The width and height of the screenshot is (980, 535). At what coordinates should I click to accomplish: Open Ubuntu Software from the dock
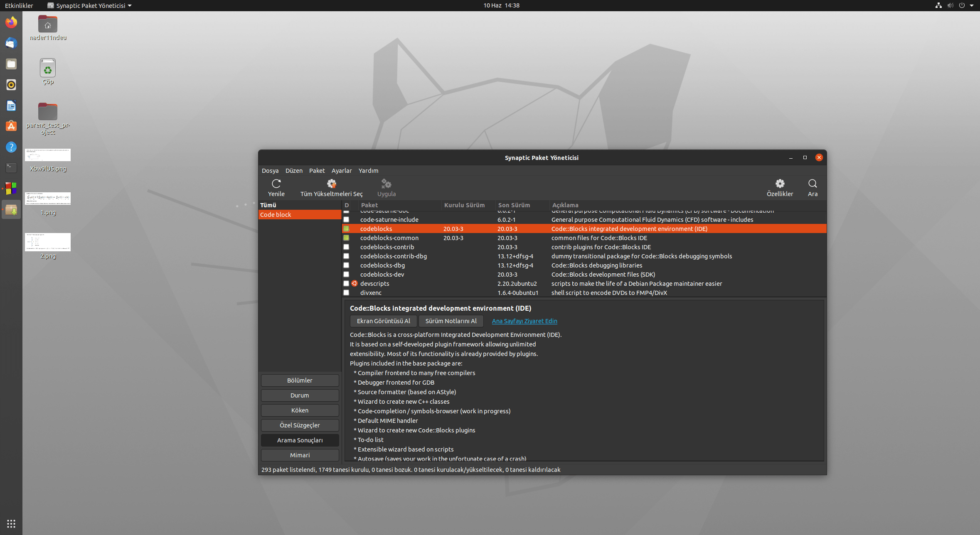[11, 126]
